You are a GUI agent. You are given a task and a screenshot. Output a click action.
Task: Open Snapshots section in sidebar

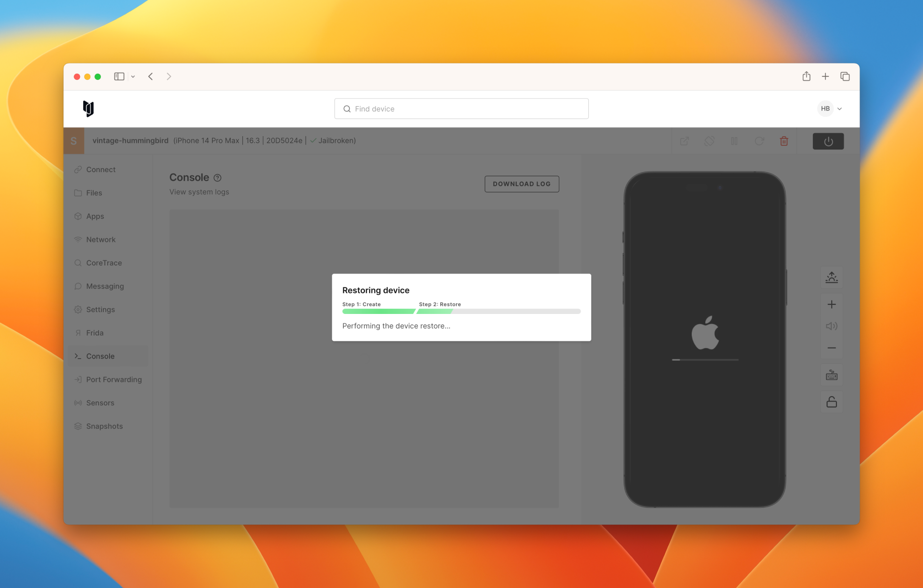104,425
